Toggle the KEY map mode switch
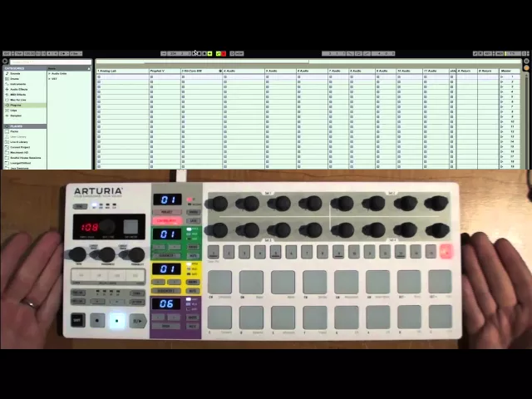Image resolution: width=532 pixels, height=399 pixels. (488, 53)
